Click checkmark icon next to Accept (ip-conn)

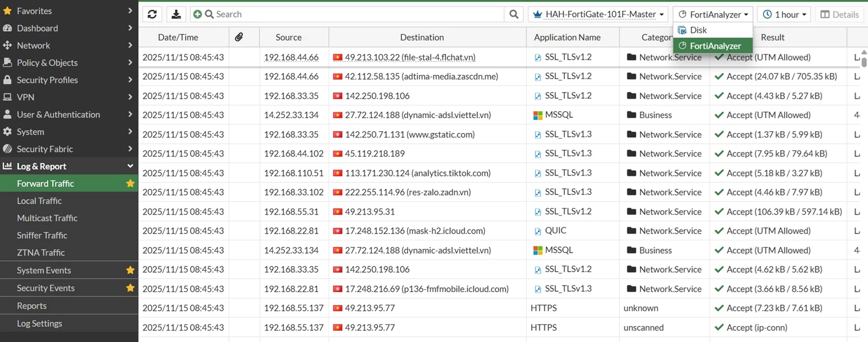[x=719, y=328]
